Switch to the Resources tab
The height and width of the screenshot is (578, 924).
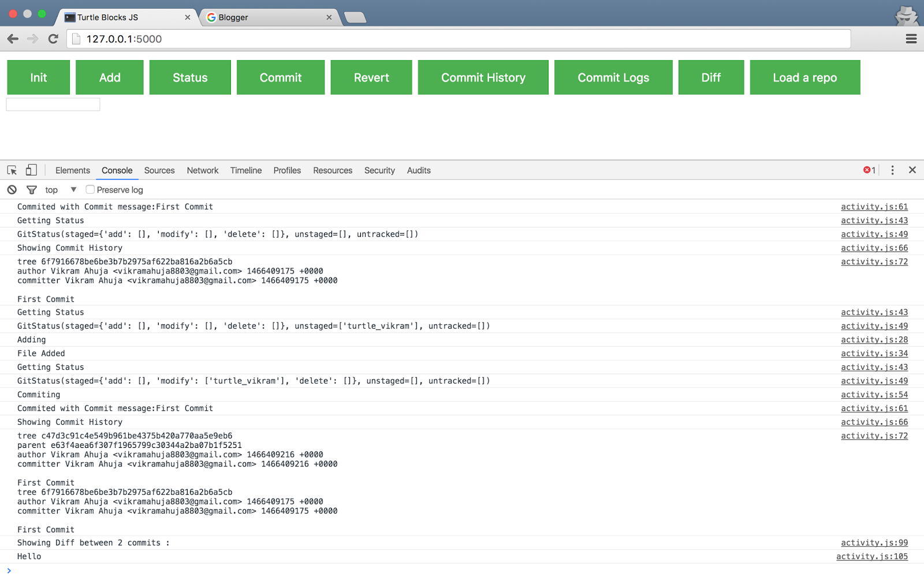pos(333,171)
